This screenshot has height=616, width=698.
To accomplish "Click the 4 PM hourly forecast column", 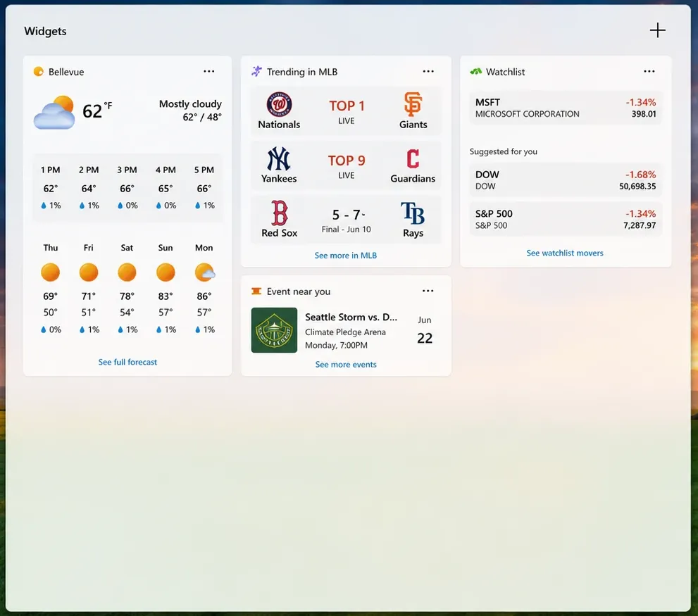I will (166, 187).
